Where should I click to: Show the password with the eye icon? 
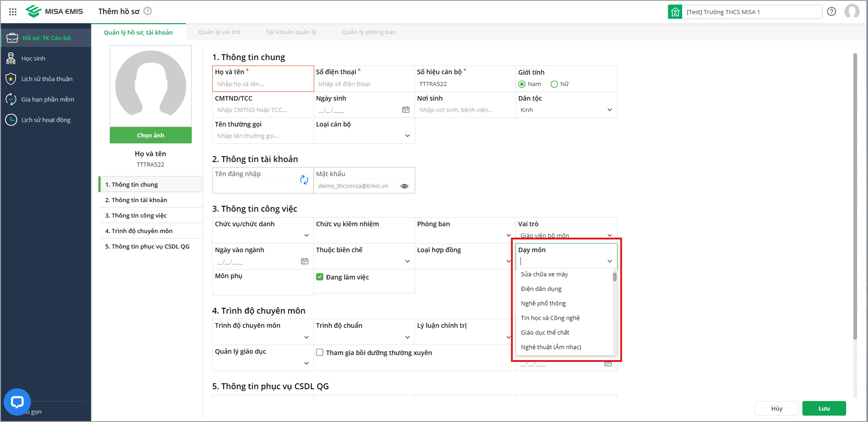tap(404, 186)
